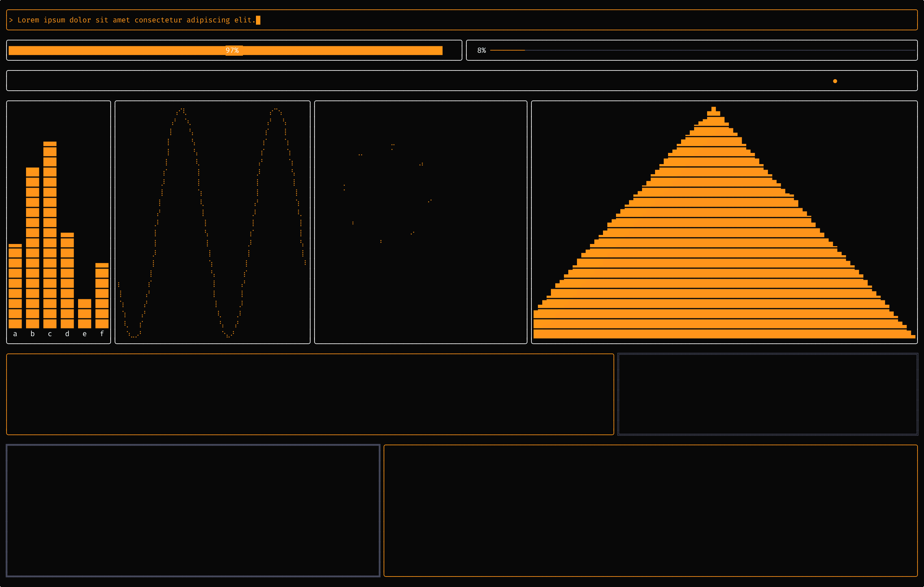Click the first trough of the sine wave
Viewport: 924px width, 587px height.
click(133, 336)
